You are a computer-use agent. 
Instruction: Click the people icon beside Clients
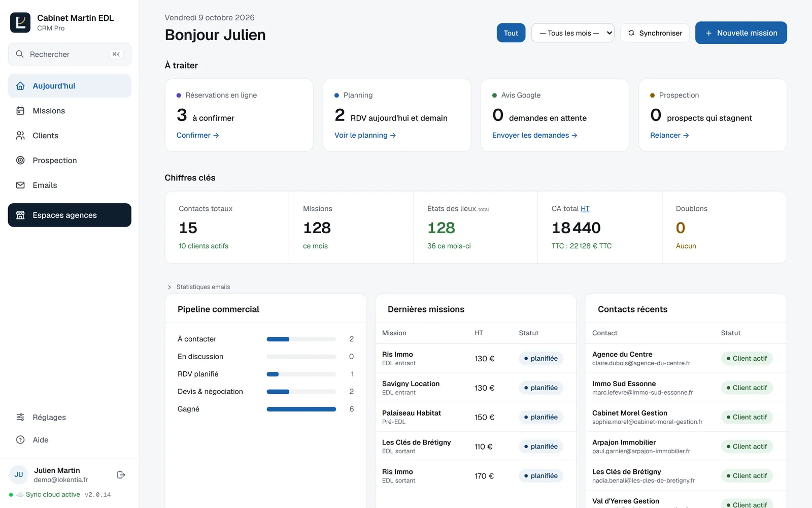[x=20, y=136]
